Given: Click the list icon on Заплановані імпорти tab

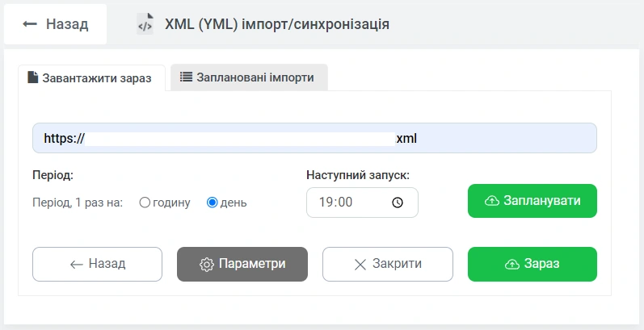Looking at the screenshot, I should (x=186, y=77).
